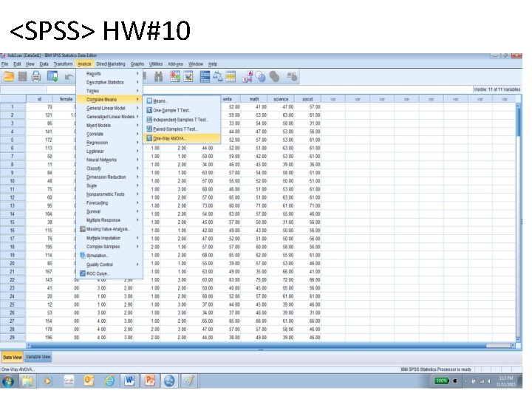Open Outlook from the taskbar
The image size is (532, 399).
pos(89,381)
